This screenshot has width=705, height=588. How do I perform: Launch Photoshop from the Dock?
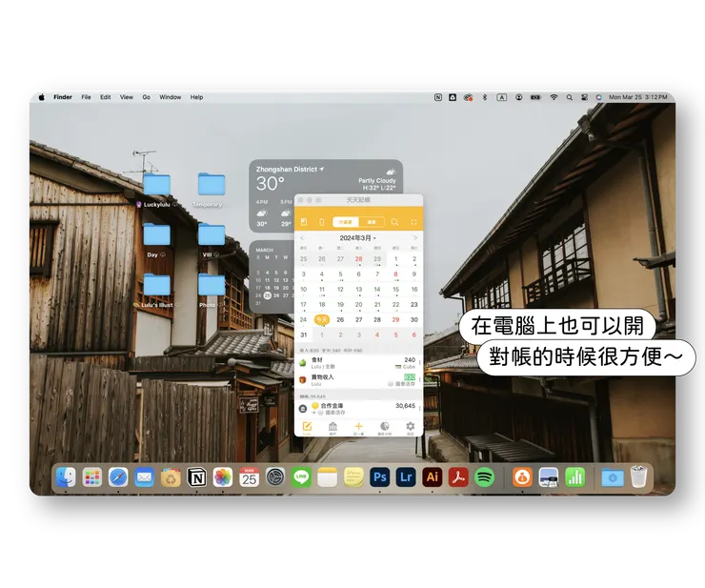(380, 477)
